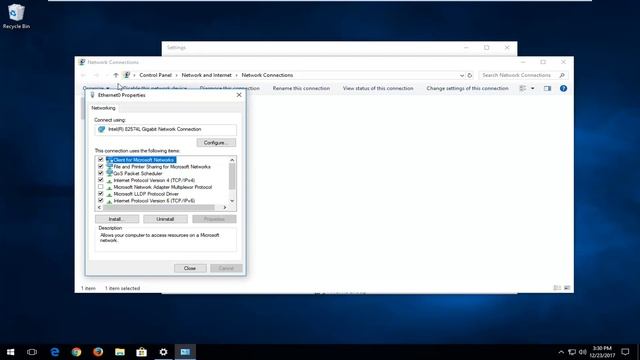Image resolution: width=640 pixels, height=360 pixels.
Task: Open Task View from the taskbar
Action: (32, 352)
